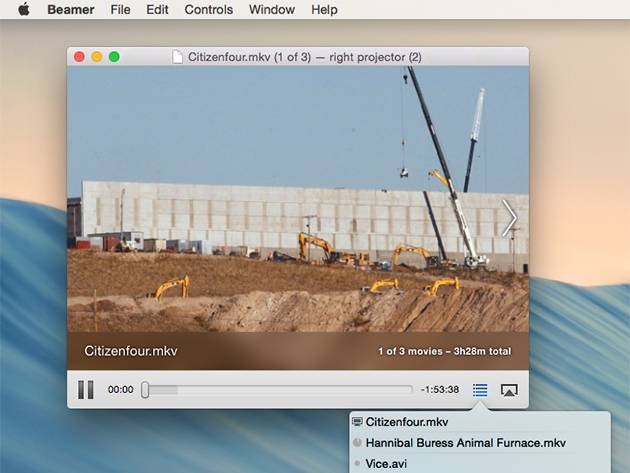This screenshot has height=473, width=630.
Task: Click the screen icon beside Citizenfour.mkv in playlist
Action: tap(358, 422)
